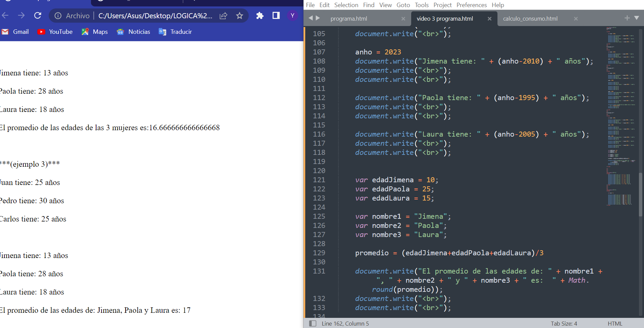Viewport: 644px width, 328px height.
Task: Switch to the programa.html tab
Action: coord(349,19)
